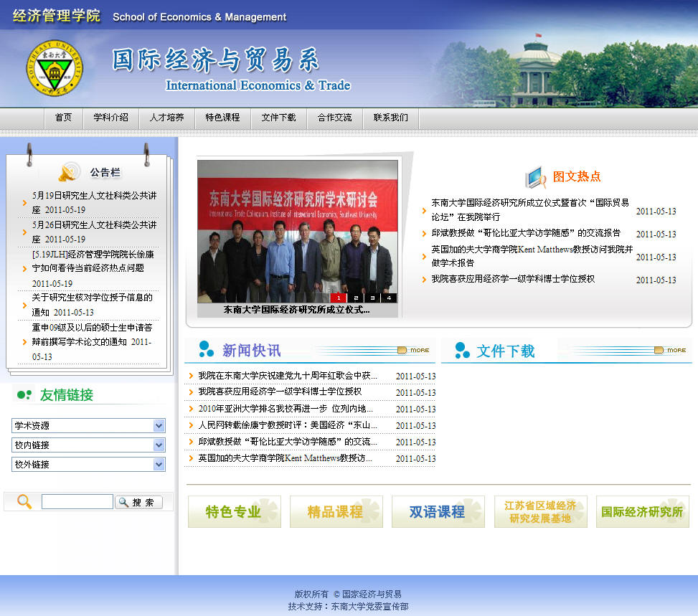This screenshot has width=698, height=616.
Task: Switch slideshow to image 4
Action: point(389,298)
